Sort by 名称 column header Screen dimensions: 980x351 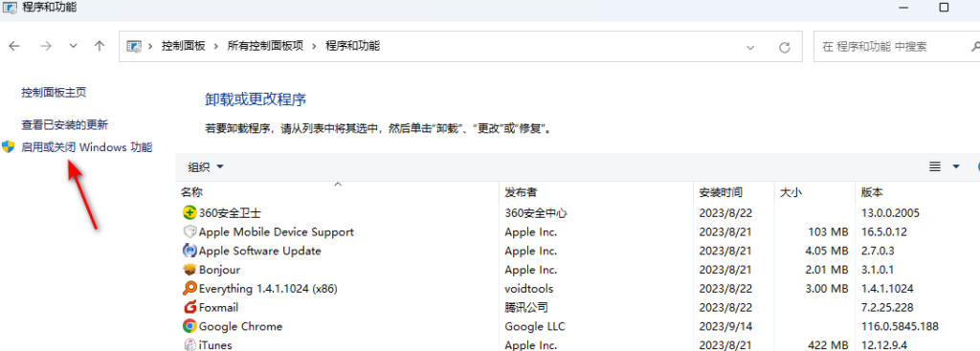[x=338, y=192]
